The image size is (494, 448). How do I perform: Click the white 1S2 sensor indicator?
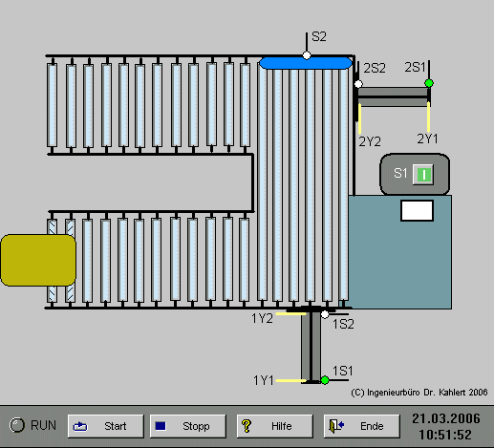coord(325,314)
